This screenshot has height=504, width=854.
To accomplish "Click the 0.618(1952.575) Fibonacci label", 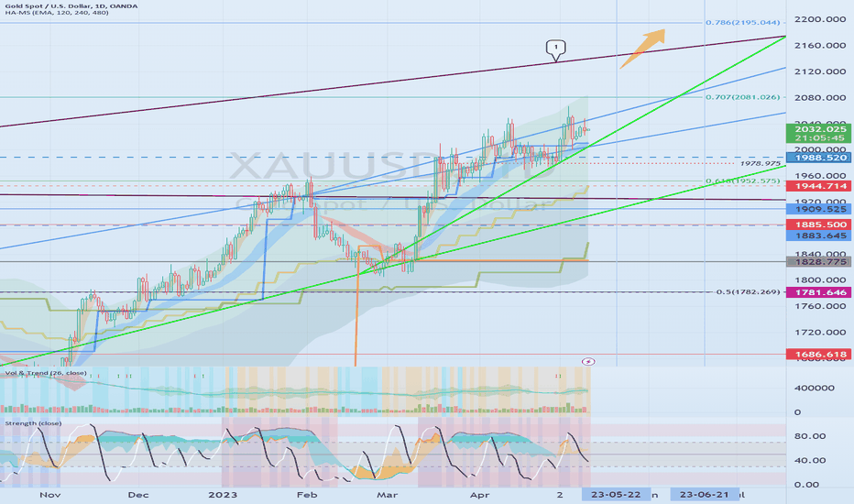I will [x=743, y=181].
